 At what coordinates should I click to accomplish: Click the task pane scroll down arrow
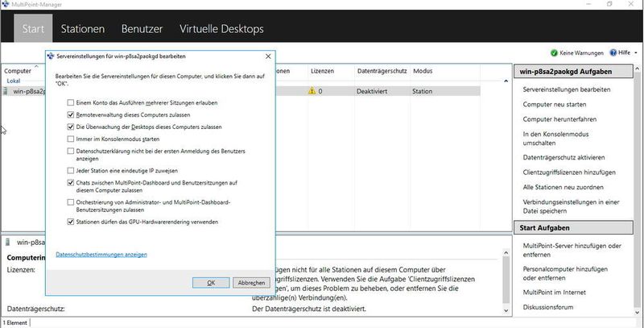click(x=638, y=313)
